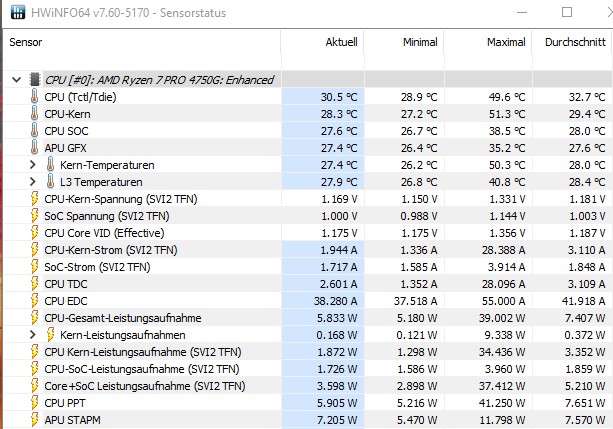Click thermometer icon beside CPU-Kern
613x429 pixels.
34,114
